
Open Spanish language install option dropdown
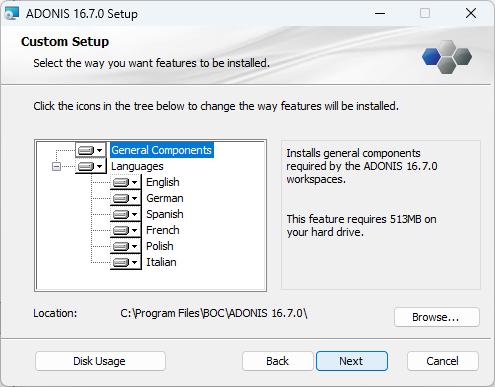click(x=125, y=214)
